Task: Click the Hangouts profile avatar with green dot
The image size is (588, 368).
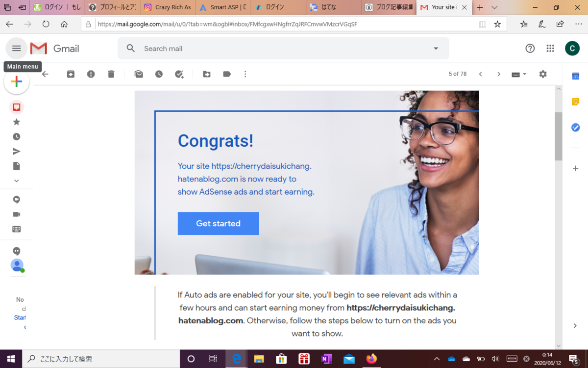Action: tap(17, 265)
